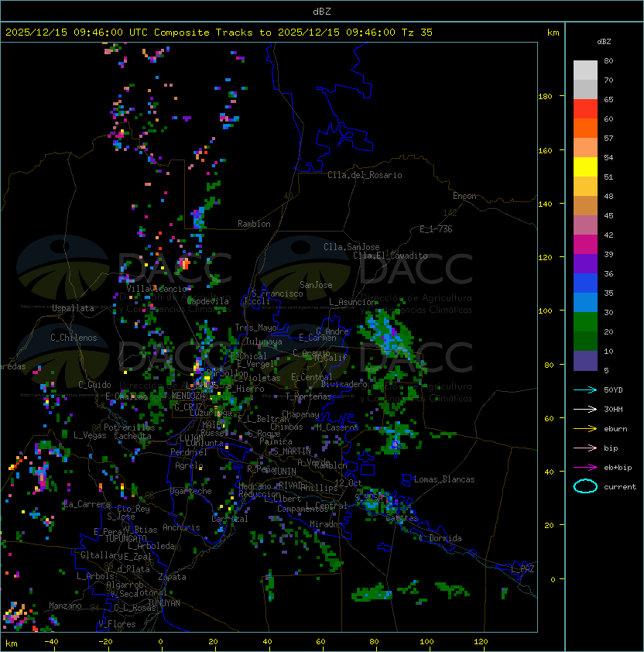
Task: Click the cyan 50YD arrow icon
Action: point(585,389)
